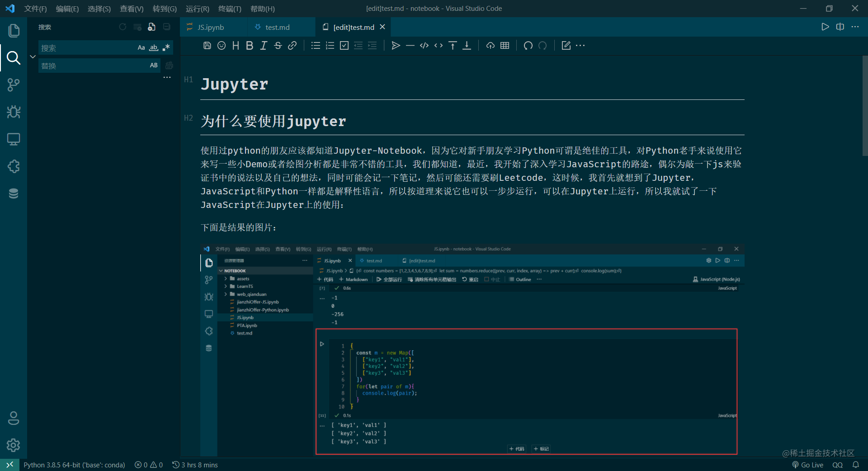The width and height of the screenshot is (868, 471).
Task: Insert a code block using the toolbar
Action: [x=425, y=45]
